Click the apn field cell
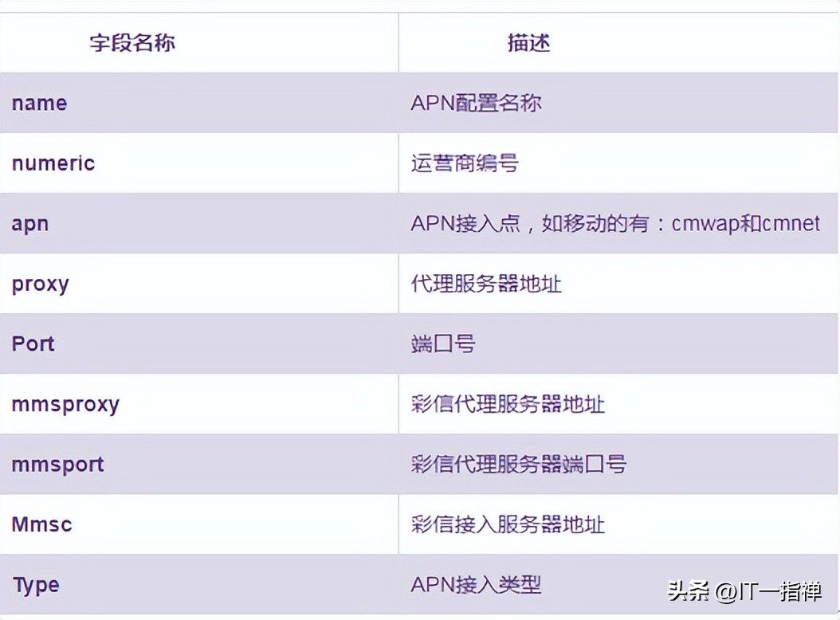This screenshot has width=840, height=620. (29, 223)
